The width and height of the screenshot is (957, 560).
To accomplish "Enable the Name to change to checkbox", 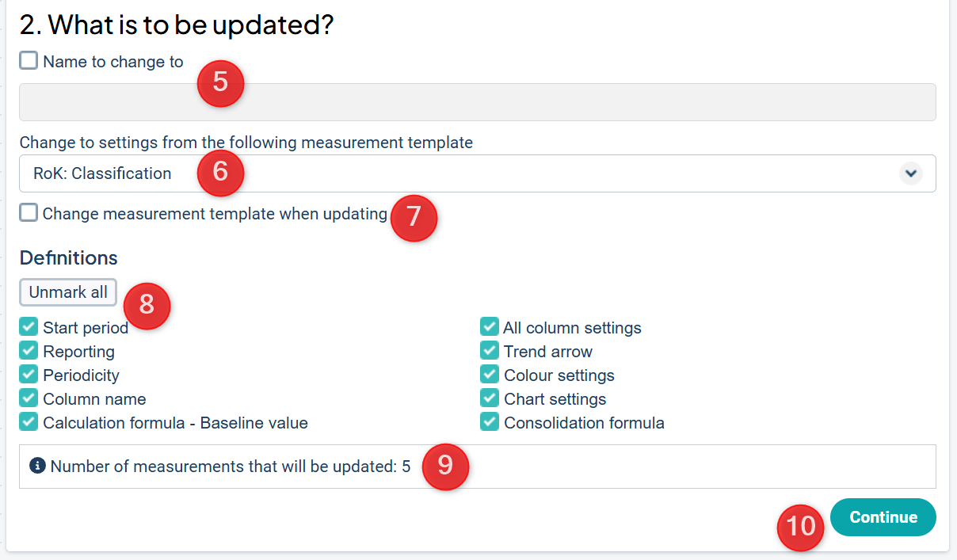I will coord(29,61).
